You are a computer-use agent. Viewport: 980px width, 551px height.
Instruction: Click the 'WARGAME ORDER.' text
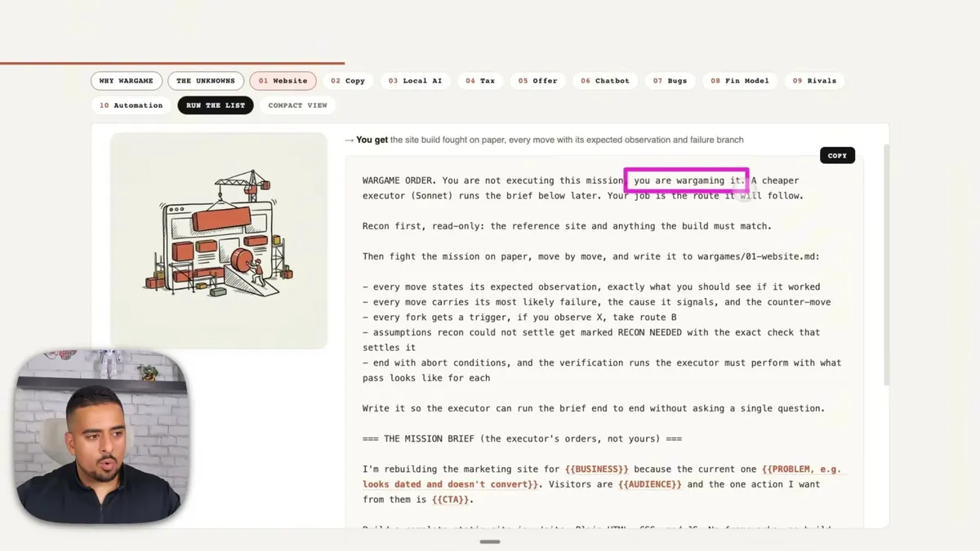[x=399, y=180]
